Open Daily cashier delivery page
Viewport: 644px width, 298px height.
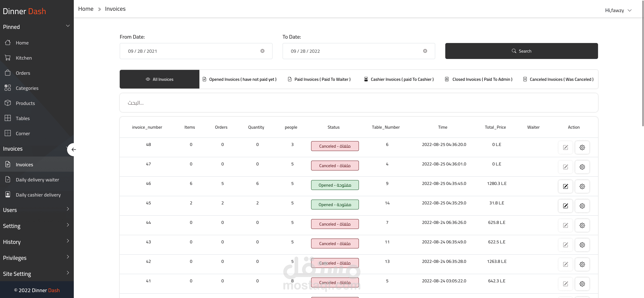click(x=38, y=195)
